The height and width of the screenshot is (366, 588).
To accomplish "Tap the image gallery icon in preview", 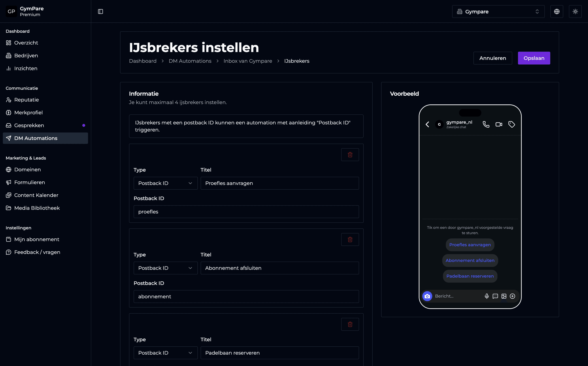I will tap(504, 296).
